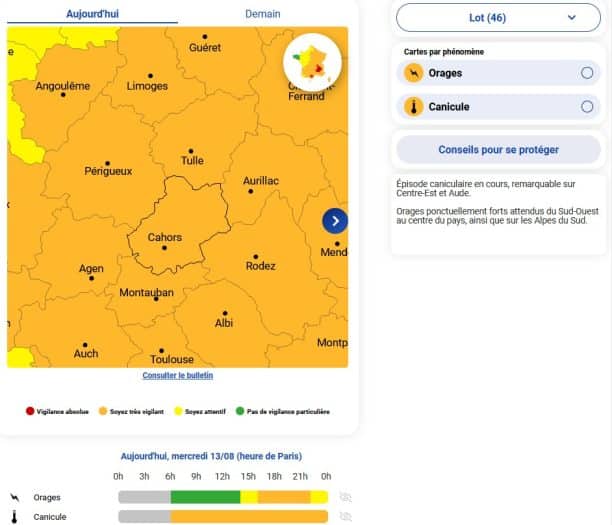Toggle visibility of the Orages timeline row
The image size is (612, 525).
pos(345,497)
